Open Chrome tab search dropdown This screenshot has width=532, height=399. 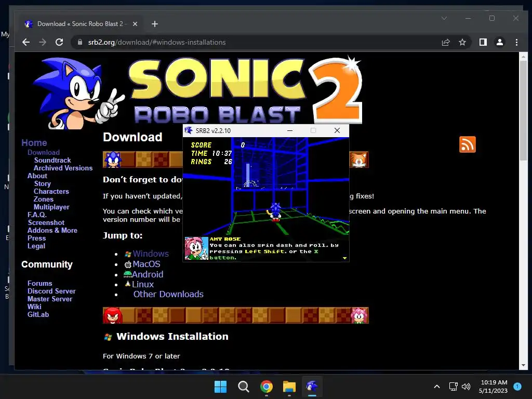[444, 18]
